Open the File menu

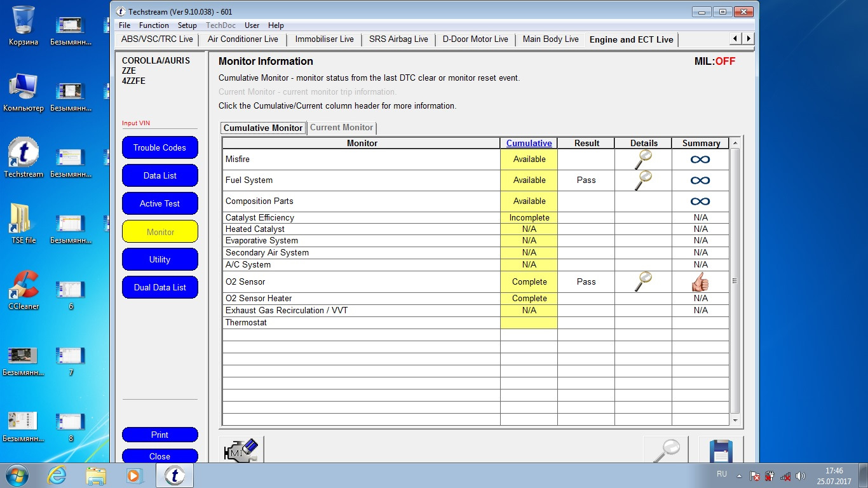(x=125, y=25)
